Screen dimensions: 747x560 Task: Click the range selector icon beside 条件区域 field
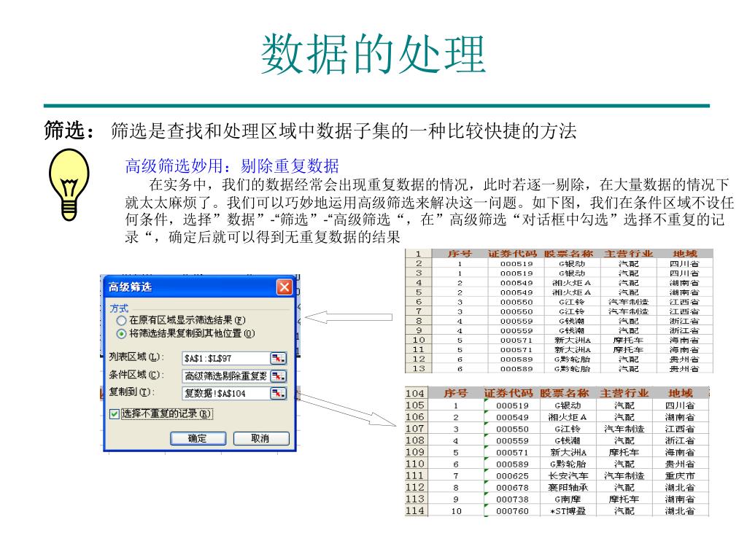[278, 376]
